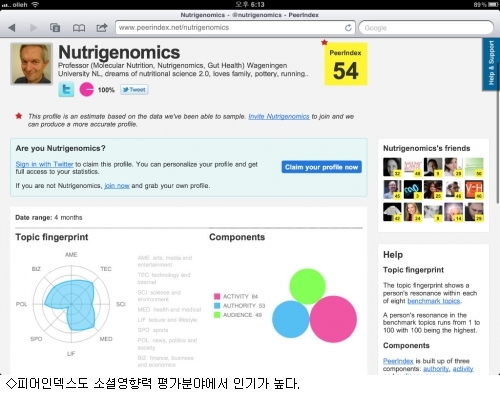Reload page with the refresh icon
Screen dimensions: 500x395
[x=348, y=28]
